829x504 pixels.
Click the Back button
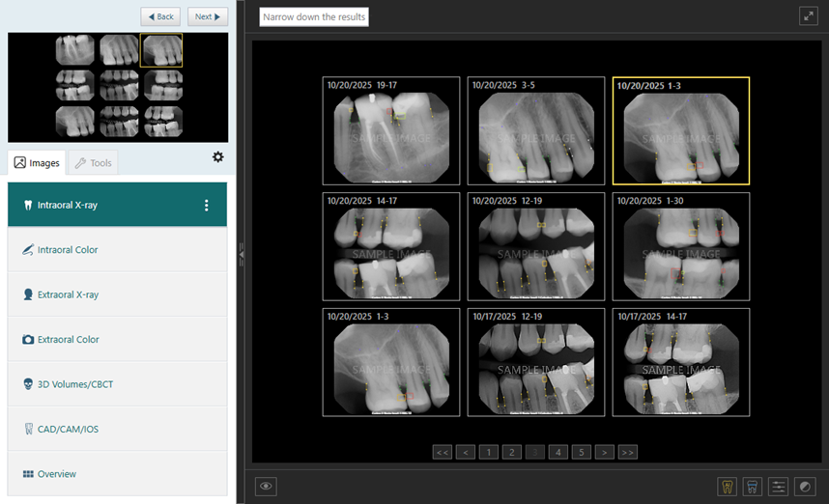[x=160, y=16]
